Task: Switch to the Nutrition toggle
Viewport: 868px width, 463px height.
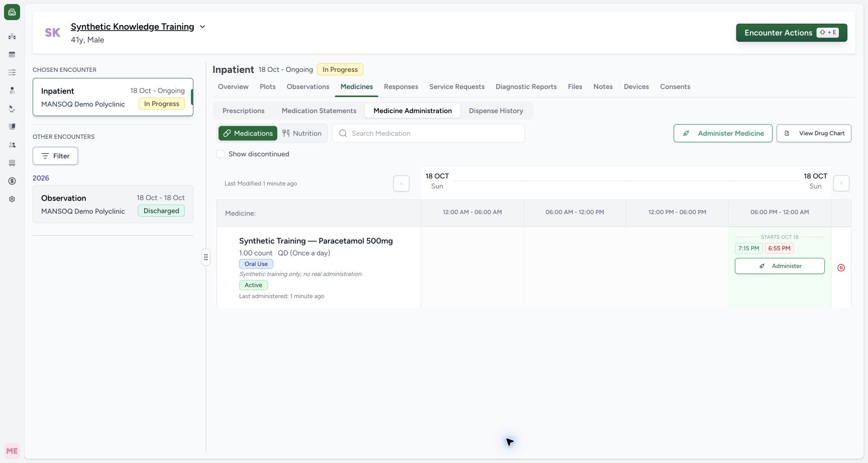Action: pyautogui.click(x=302, y=133)
